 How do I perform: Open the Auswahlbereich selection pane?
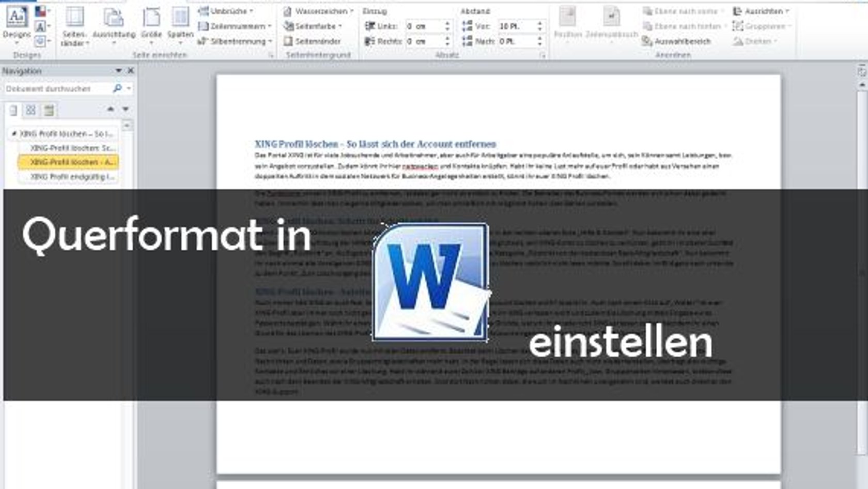677,41
